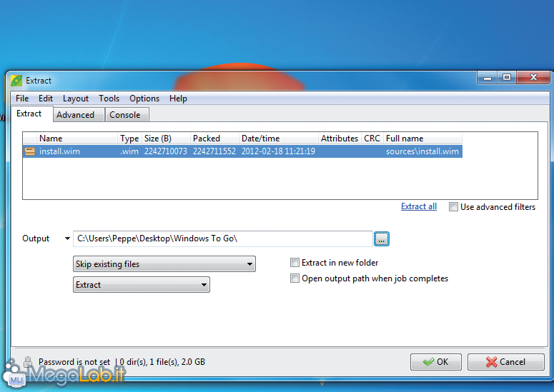Viewport: 554px width, 392px height.
Task: Click the date 2012-02-18 11:21:19
Action: click(x=278, y=151)
